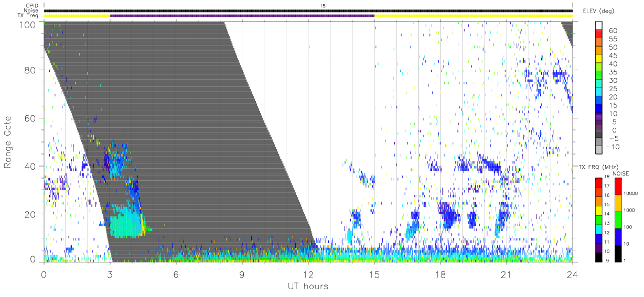644x297 pixels.
Task: Click the 40 tick label on the Range Gate axis
Action: (29, 166)
